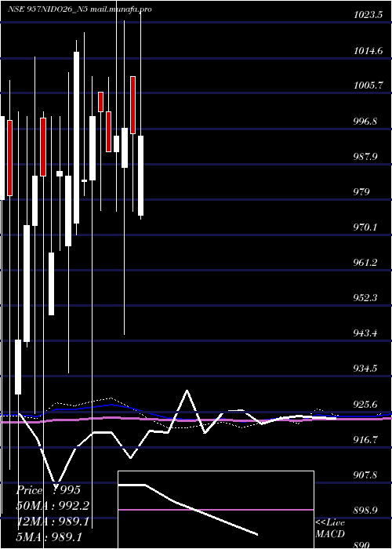392x549 pixels.
Task: Click the 916.7 price axis label
Action: tap(365, 440)
